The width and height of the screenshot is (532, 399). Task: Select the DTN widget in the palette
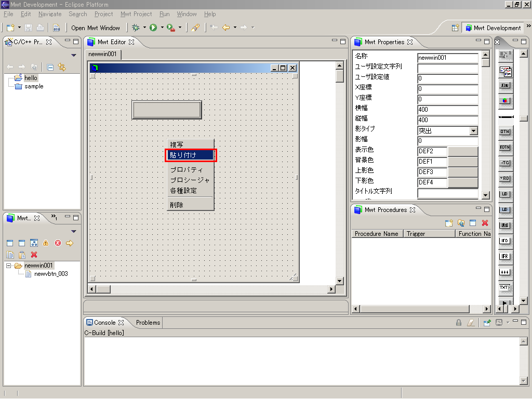[505, 131]
